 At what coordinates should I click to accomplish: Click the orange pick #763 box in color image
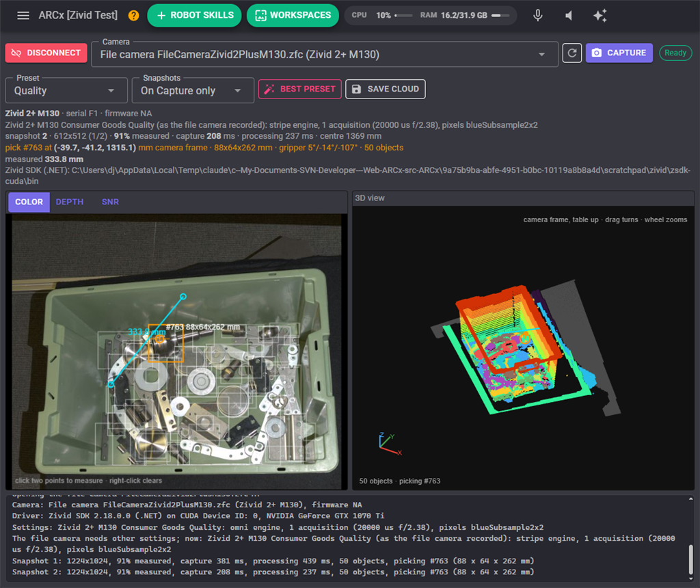point(165,343)
